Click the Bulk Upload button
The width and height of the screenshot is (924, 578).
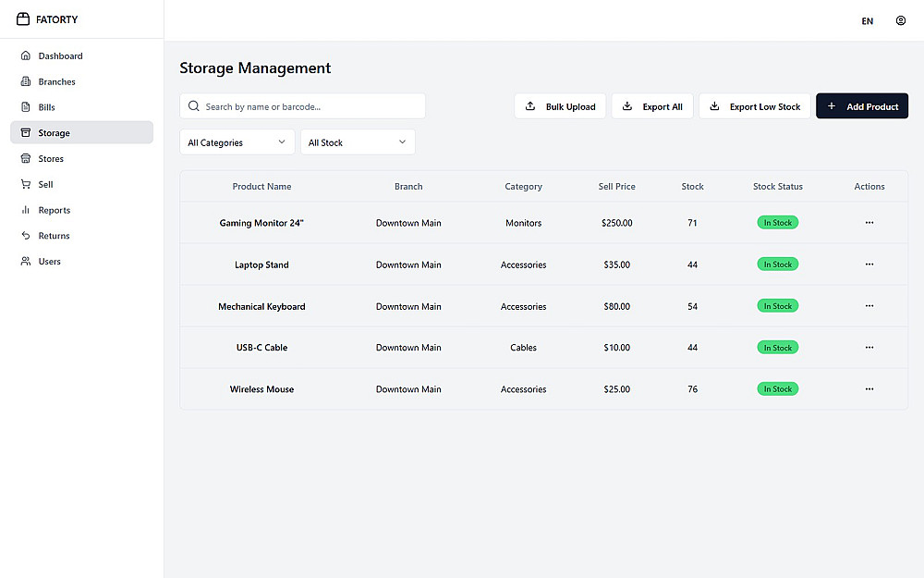560,106
